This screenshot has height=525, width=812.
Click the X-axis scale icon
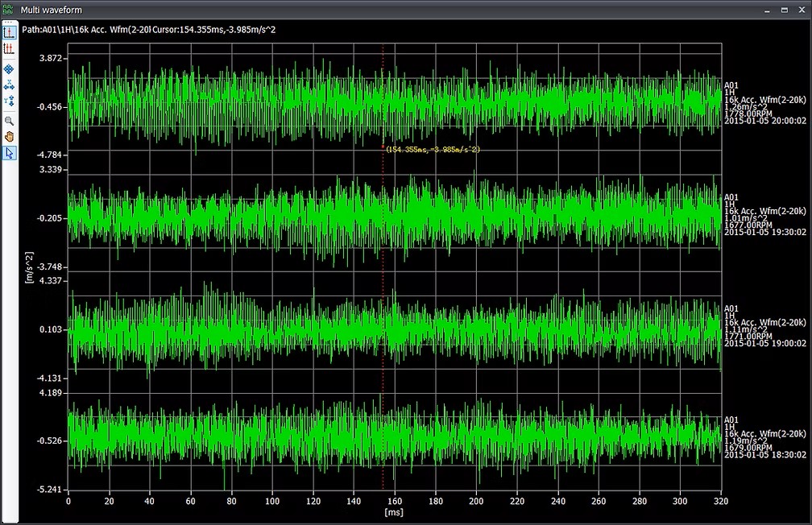click(9, 85)
